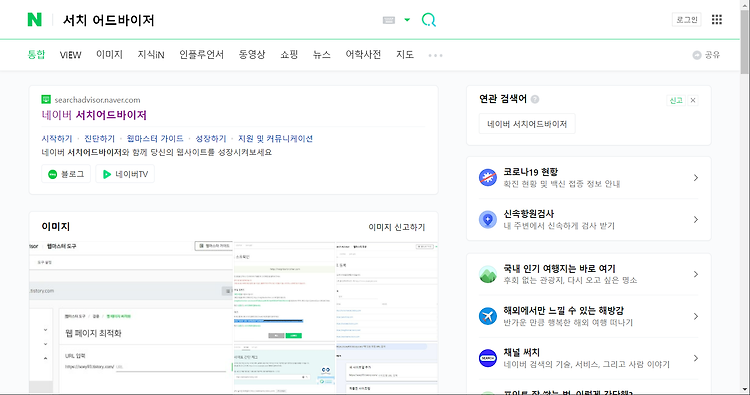This screenshot has height=395, width=750.
Task: Click the magnifier search icon
Action: pyautogui.click(x=429, y=20)
